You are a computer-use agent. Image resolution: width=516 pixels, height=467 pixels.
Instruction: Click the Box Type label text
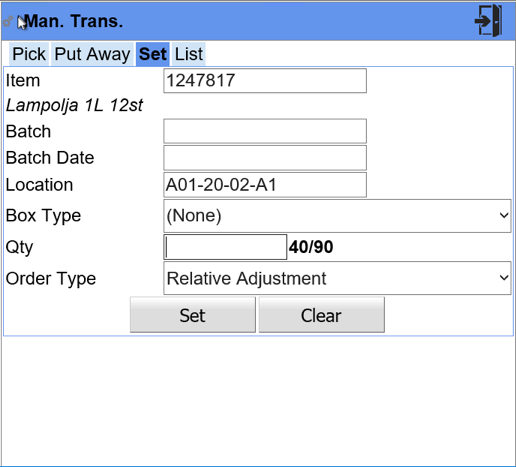click(43, 216)
